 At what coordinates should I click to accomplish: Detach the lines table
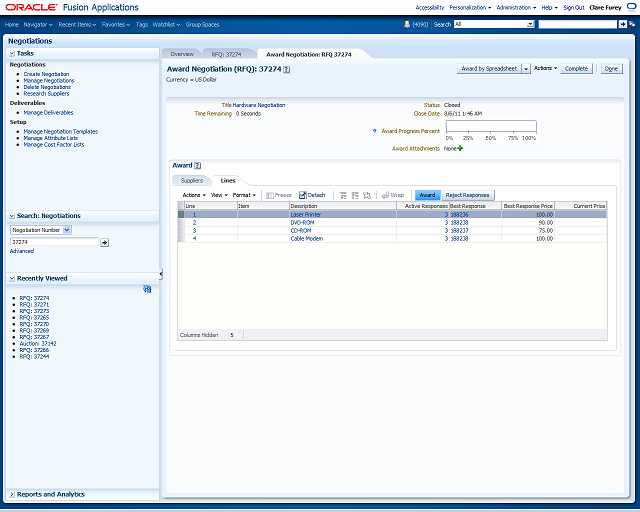click(x=312, y=195)
